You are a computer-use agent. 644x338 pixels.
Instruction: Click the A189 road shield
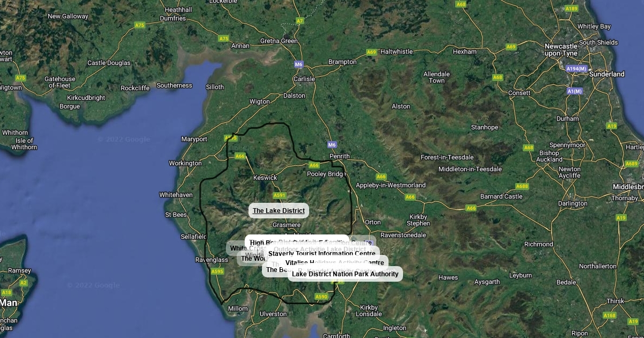click(x=572, y=9)
